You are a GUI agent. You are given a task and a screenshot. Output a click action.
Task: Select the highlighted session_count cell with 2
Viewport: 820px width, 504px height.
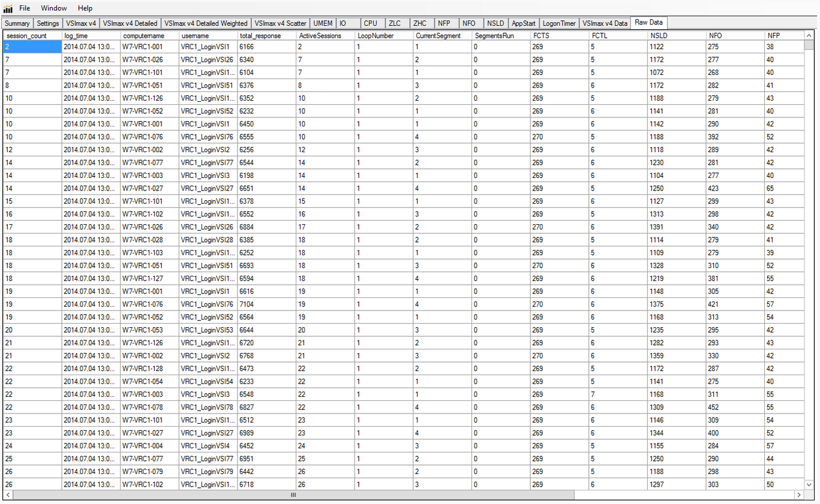pyautogui.click(x=32, y=47)
